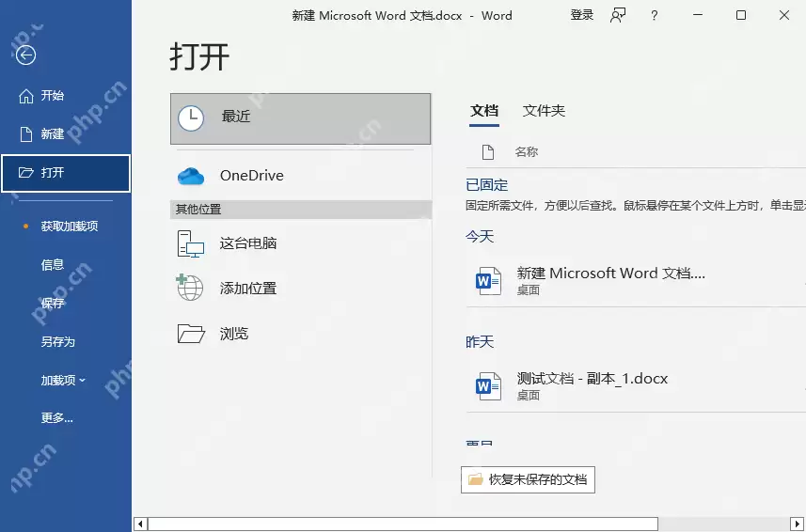Click the Word file icon of 测试文档 - 副本_1.docx
Screen dimensions: 806x532
coord(488,386)
